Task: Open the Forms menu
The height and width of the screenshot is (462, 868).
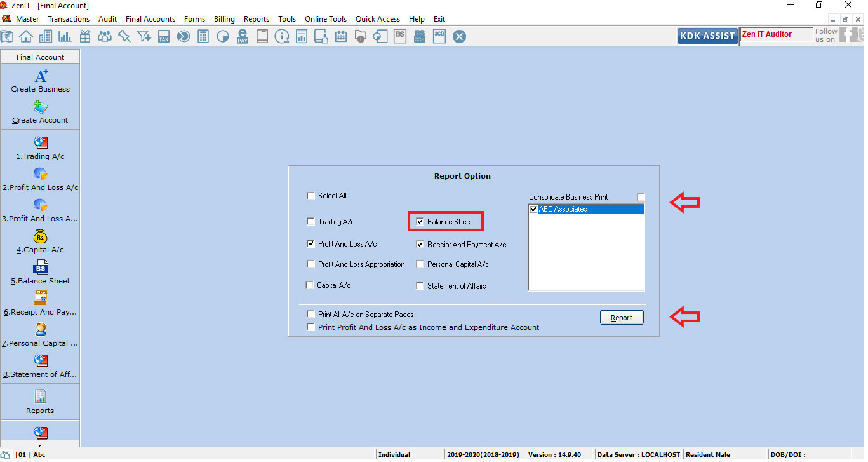Action: (195, 19)
